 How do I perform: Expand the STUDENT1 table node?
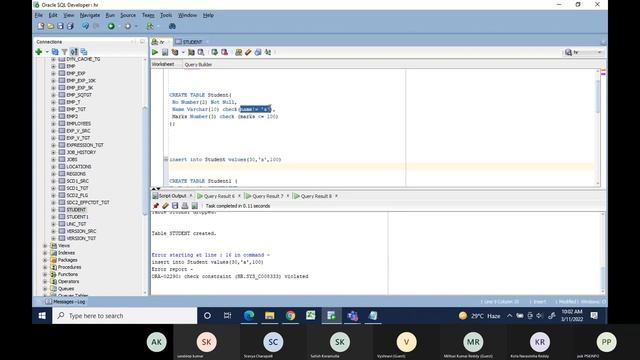click(x=53, y=217)
